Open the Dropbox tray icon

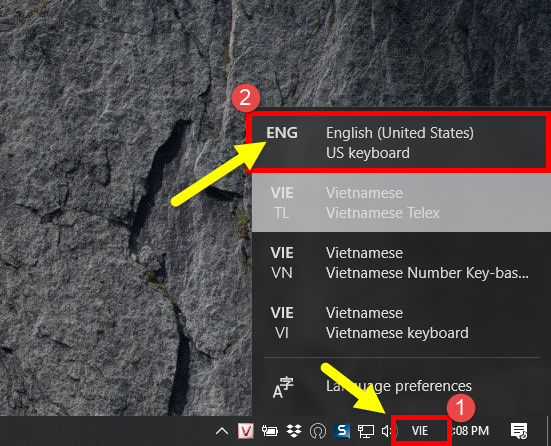[294, 431]
